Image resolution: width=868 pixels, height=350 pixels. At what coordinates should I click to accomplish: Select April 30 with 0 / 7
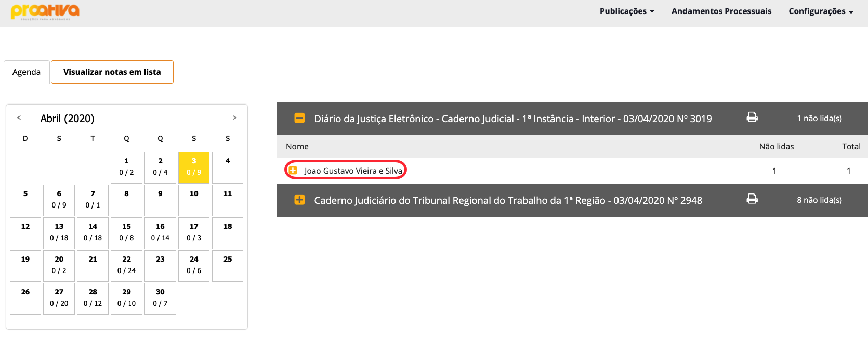coord(160,299)
